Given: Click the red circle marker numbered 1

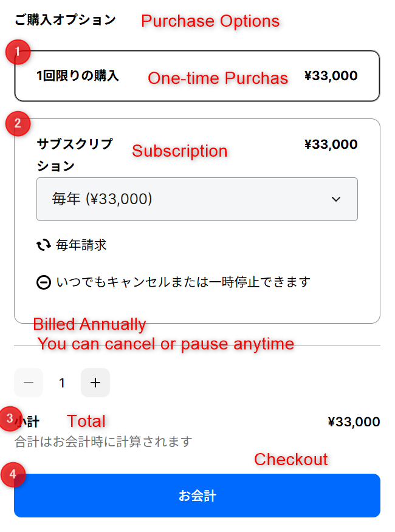Looking at the screenshot, I should point(18,52).
